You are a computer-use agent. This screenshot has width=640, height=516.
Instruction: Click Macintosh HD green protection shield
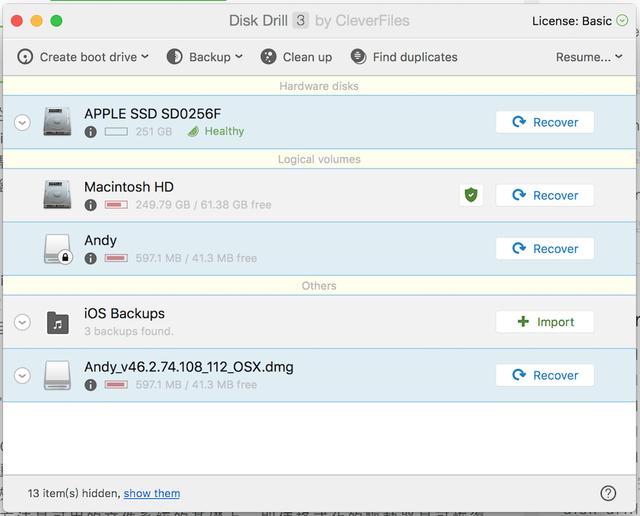point(471,195)
